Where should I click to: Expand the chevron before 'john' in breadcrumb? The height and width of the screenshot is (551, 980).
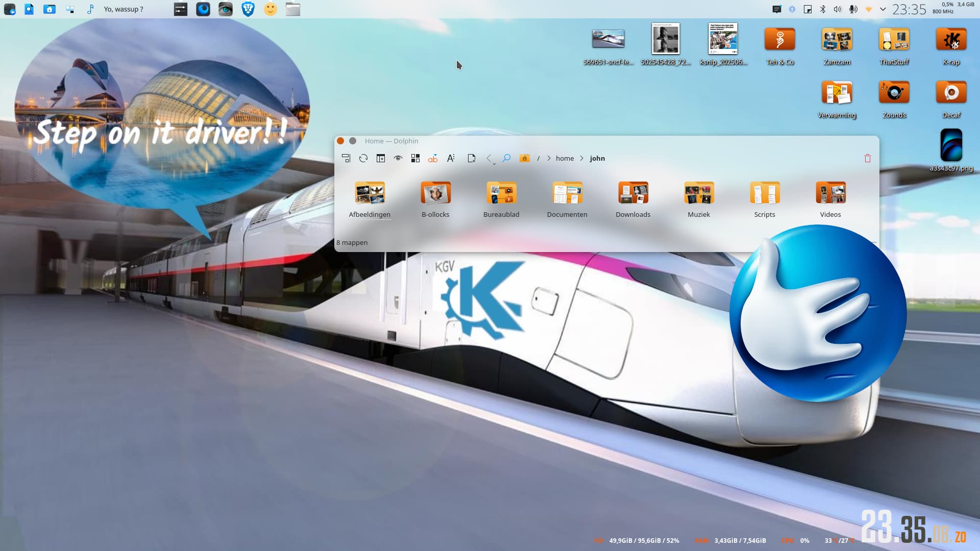click(x=582, y=158)
